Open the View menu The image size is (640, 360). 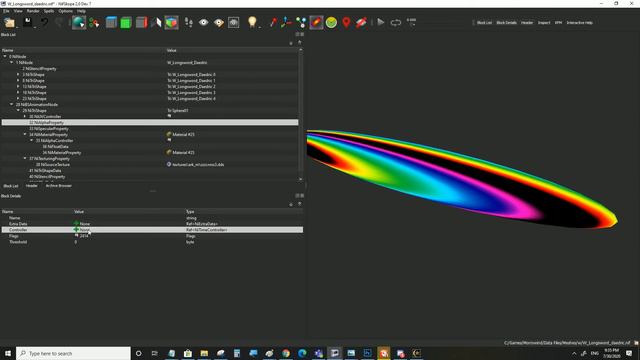18,11
